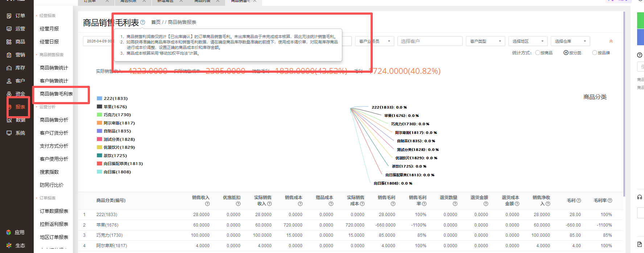Open the 搜索指数 submenu item
This screenshot has height=253, width=644.
(x=49, y=172)
